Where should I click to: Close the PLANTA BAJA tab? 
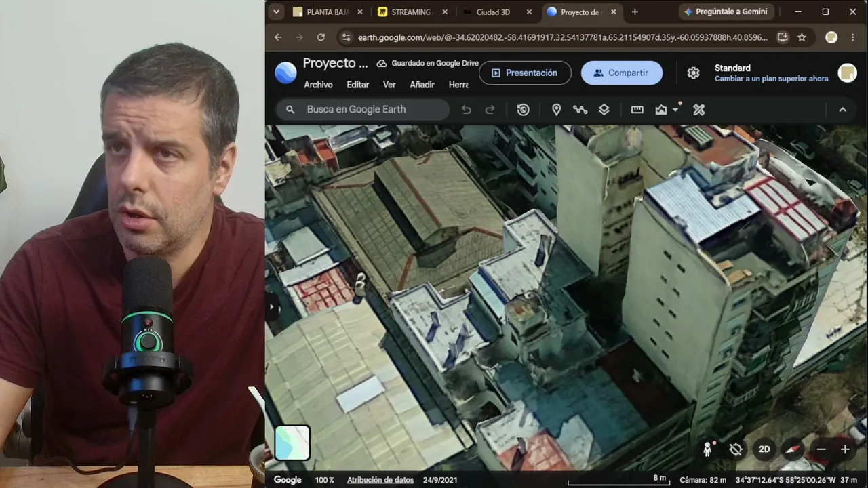(359, 12)
